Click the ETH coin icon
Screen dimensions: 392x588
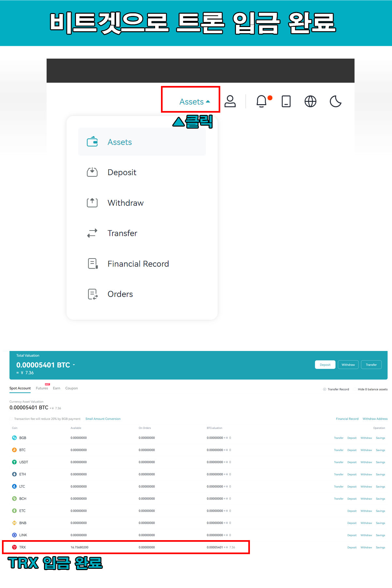14,474
